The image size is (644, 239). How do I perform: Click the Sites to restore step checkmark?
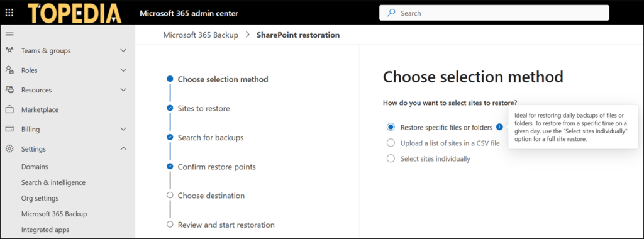point(170,108)
